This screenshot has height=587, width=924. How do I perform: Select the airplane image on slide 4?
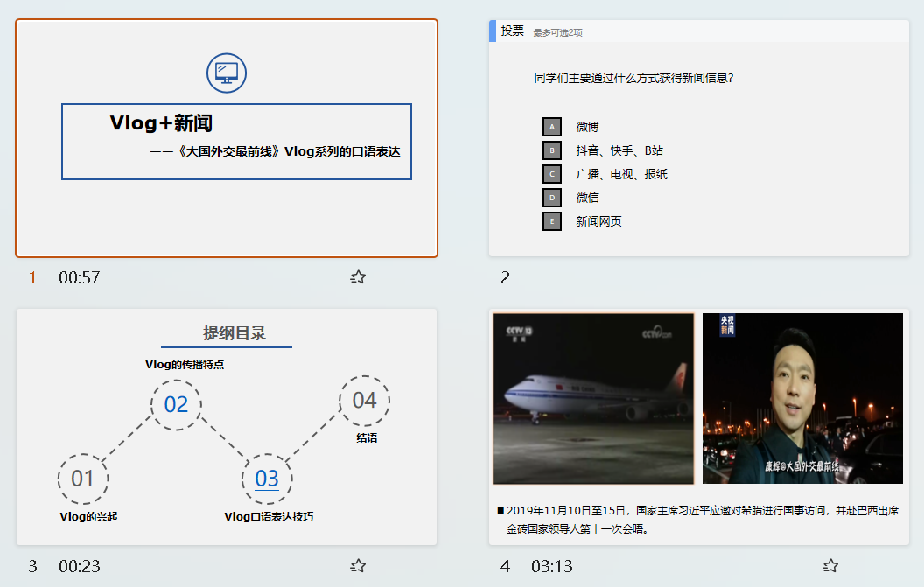click(x=593, y=398)
